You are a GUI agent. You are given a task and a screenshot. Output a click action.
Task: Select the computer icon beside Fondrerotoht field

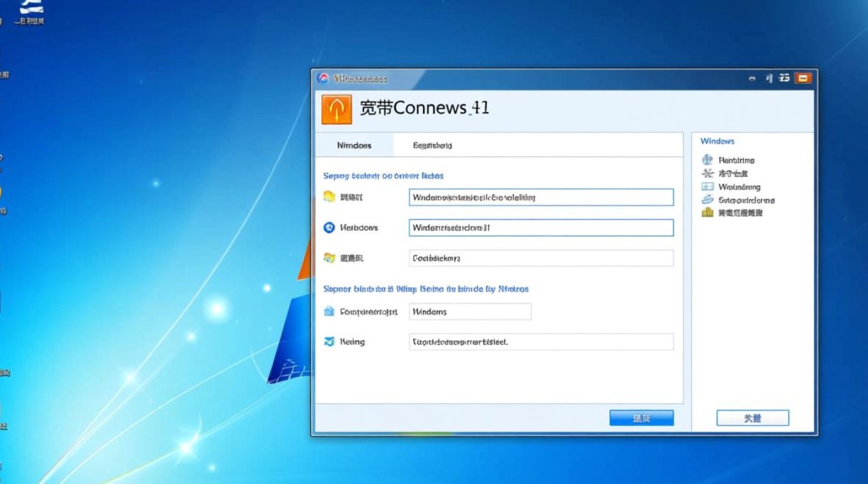pos(328,311)
